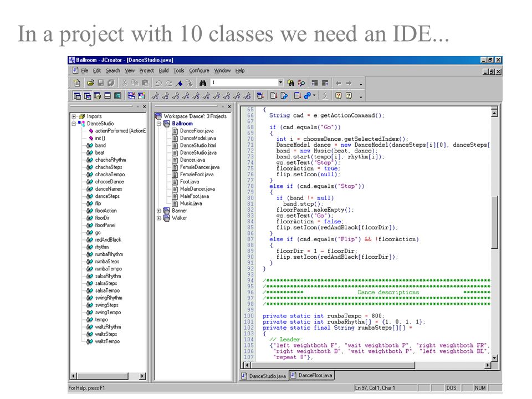Click the Save All toolbar icon

(x=111, y=83)
